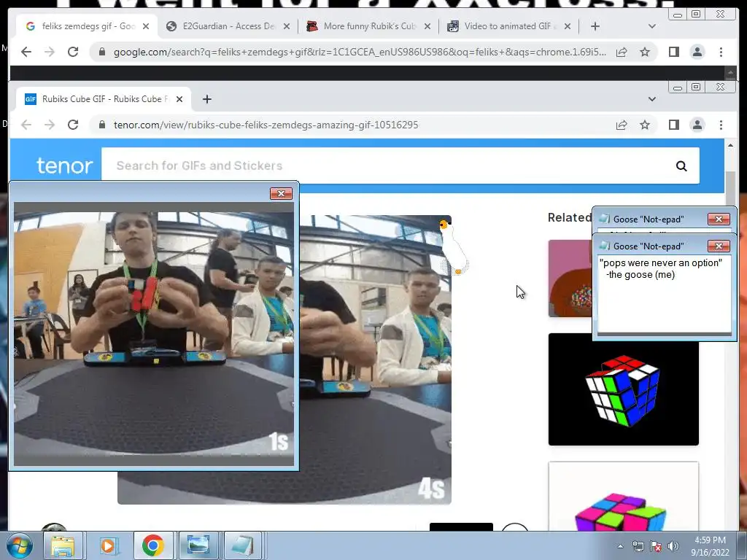The width and height of the screenshot is (747, 560).
Task: Reload the tenor page
Action: pos(73,125)
